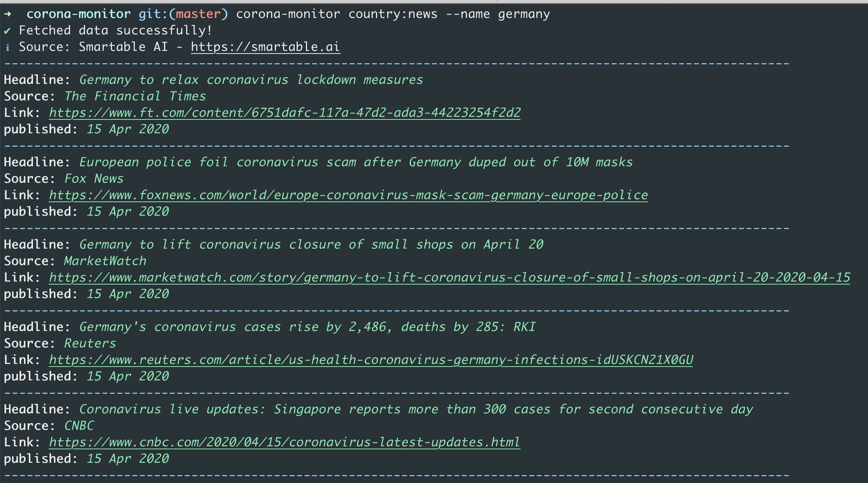868x483 pixels.
Task: Click headline about cases rising by 2,486
Action: point(307,327)
